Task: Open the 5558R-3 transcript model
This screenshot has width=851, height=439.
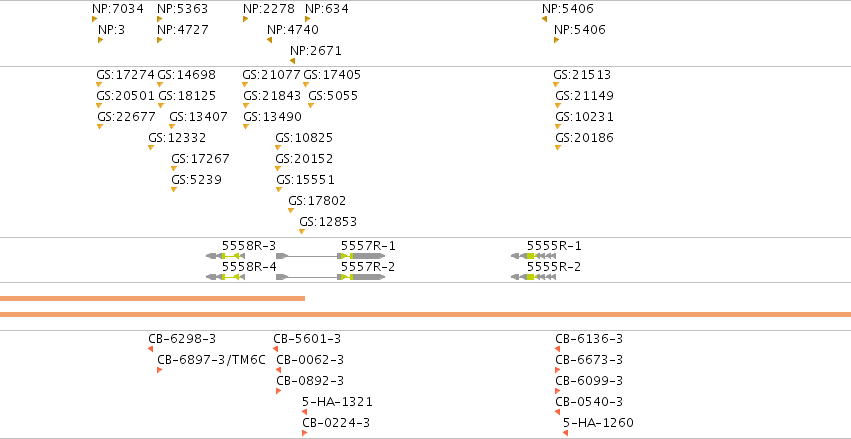Action: pyautogui.click(x=225, y=256)
